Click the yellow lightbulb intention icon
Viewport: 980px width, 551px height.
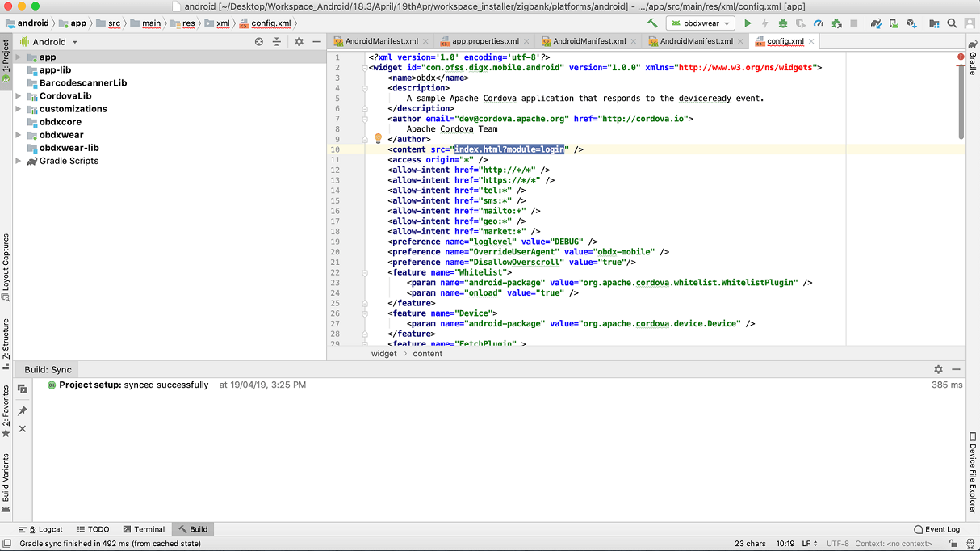(378, 139)
